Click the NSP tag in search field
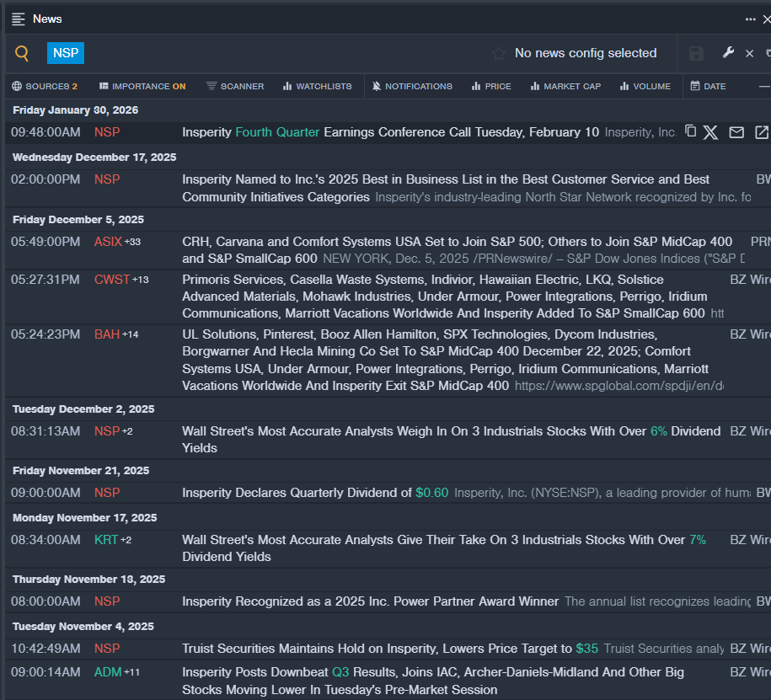 point(66,54)
